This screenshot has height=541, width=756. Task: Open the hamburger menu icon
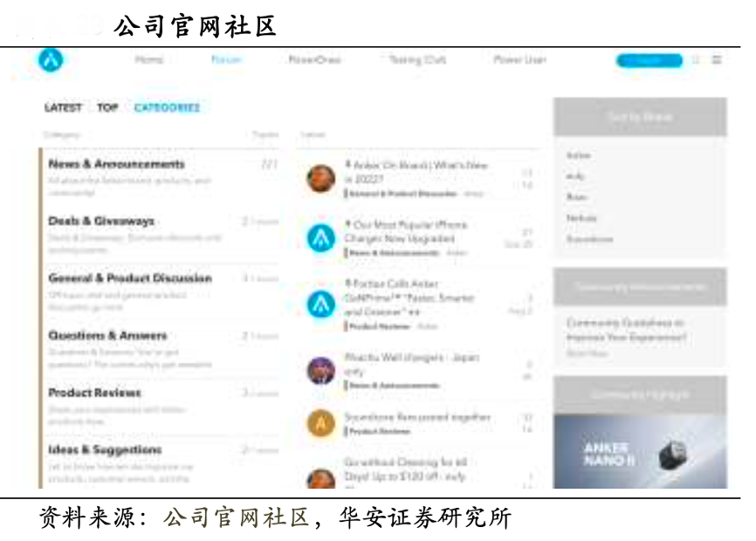717,60
